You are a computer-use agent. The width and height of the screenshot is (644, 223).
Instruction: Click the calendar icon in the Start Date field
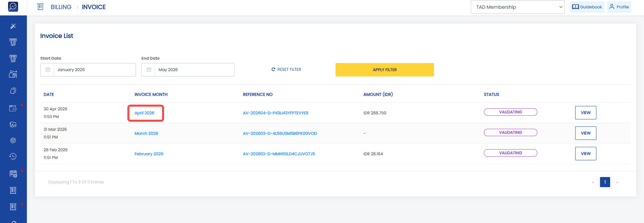pos(48,70)
